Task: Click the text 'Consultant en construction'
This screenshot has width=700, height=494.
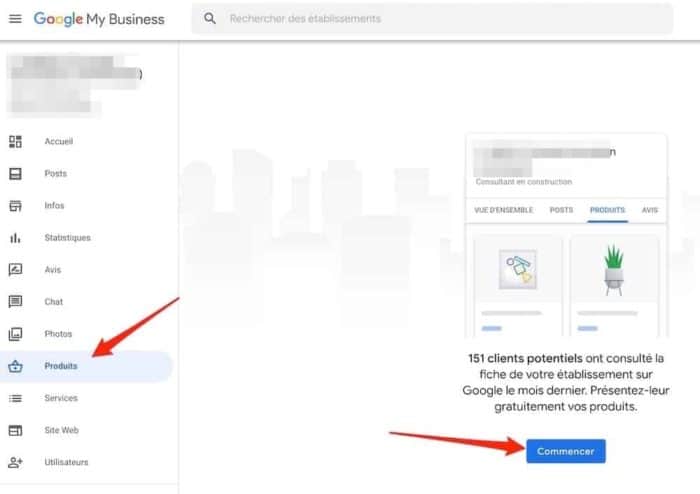Action: (x=524, y=182)
